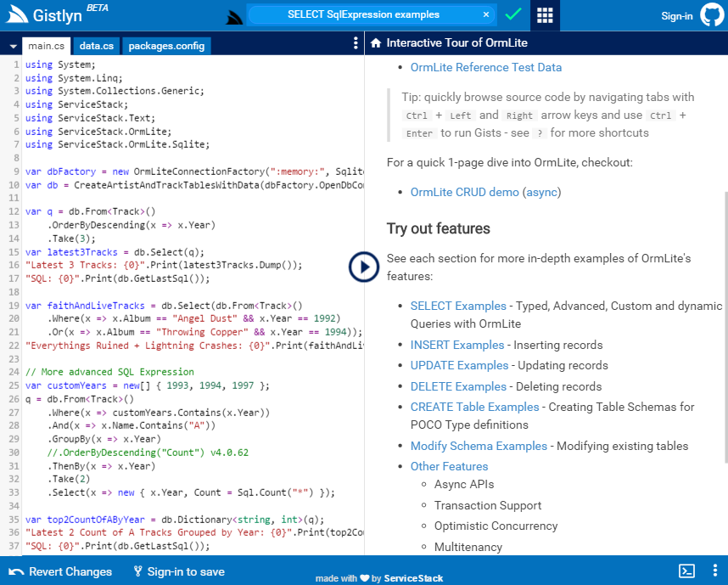
Task: Click Revert Changes button
Action: coord(60,571)
